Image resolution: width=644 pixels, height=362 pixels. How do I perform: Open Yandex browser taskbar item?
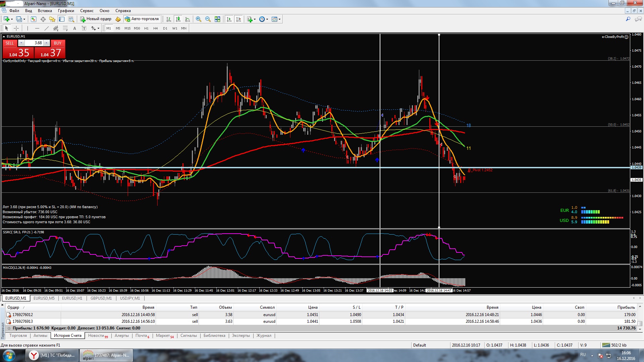[x=53, y=355]
